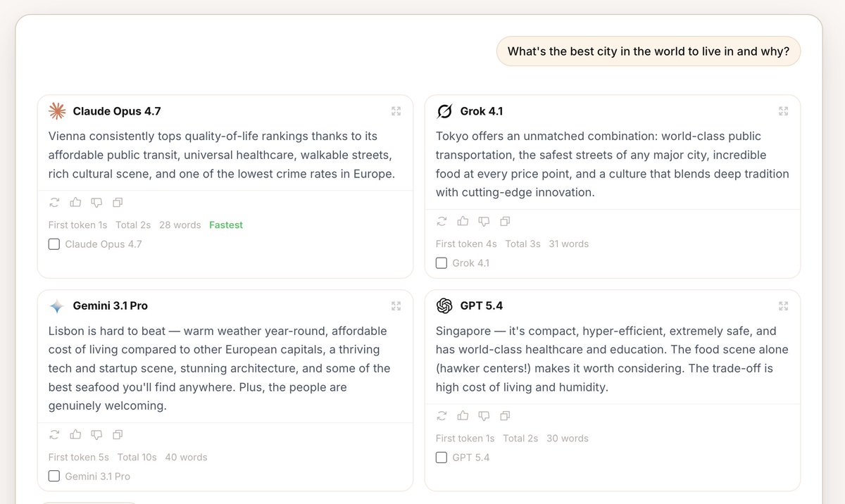Copy the GPT 5.4 response
Screen dimensions: 845x504
(x=505, y=415)
